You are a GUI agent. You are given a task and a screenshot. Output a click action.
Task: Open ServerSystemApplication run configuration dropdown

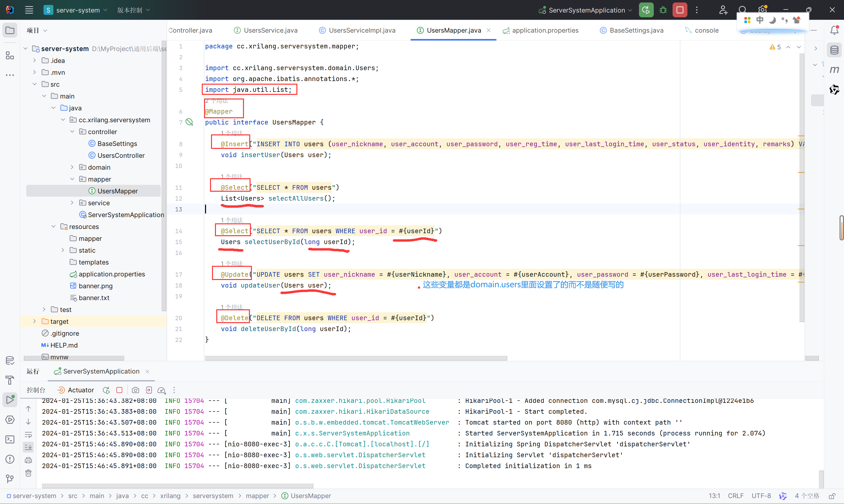coord(585,10)
